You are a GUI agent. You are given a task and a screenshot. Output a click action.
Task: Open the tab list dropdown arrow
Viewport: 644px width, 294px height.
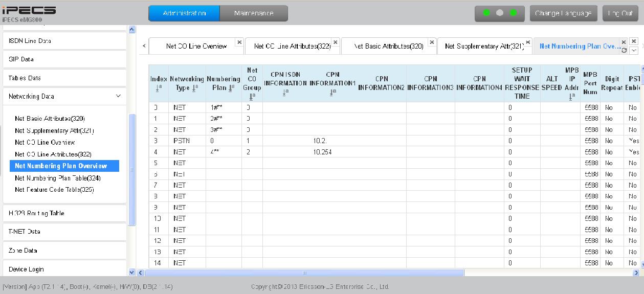click(x=634, y=50)
